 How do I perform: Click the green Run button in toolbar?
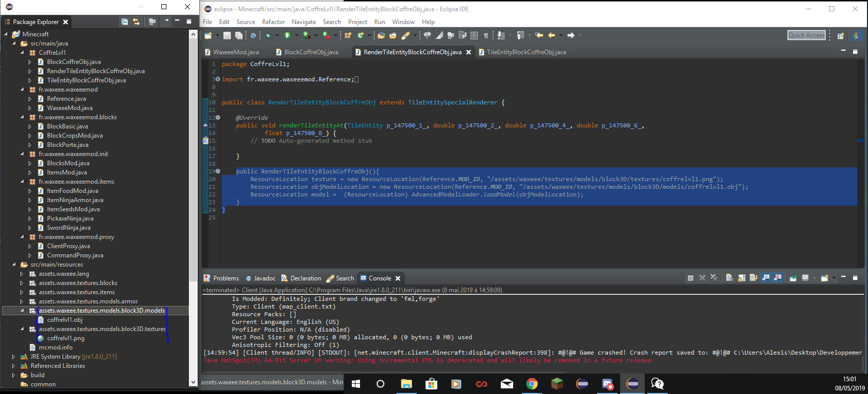pos(287,35)
